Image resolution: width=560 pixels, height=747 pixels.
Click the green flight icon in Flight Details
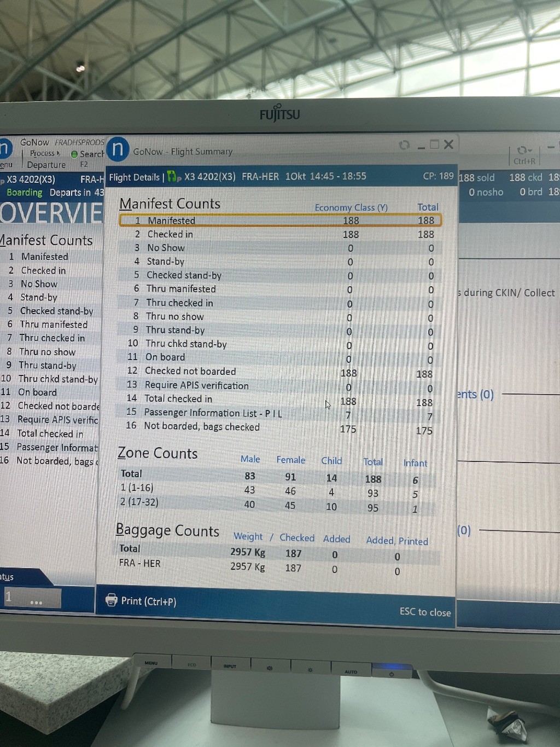point(174,176)
